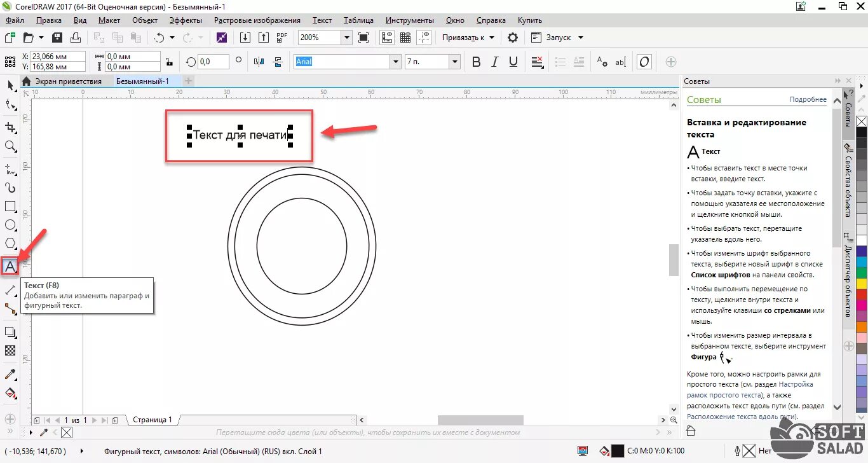This screenshot has height=463, width=868.
Task: Toggle the search content purple button
Action: (x=221, y=38)
